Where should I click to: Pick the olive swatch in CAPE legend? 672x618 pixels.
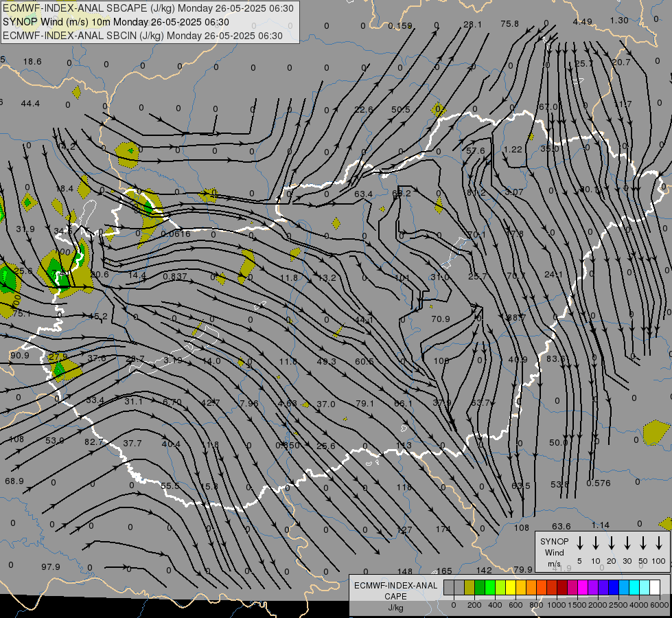point(470,588)
